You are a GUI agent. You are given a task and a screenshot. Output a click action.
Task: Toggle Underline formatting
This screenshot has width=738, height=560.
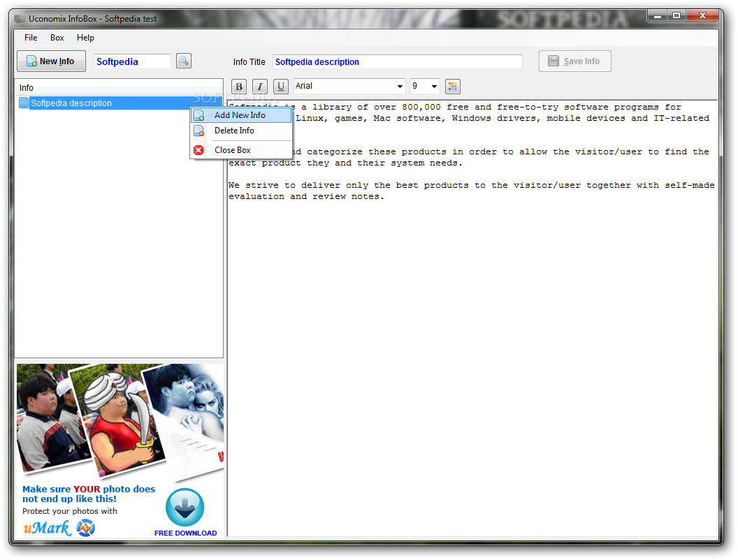pyautogui.click(x=281, y=87)
